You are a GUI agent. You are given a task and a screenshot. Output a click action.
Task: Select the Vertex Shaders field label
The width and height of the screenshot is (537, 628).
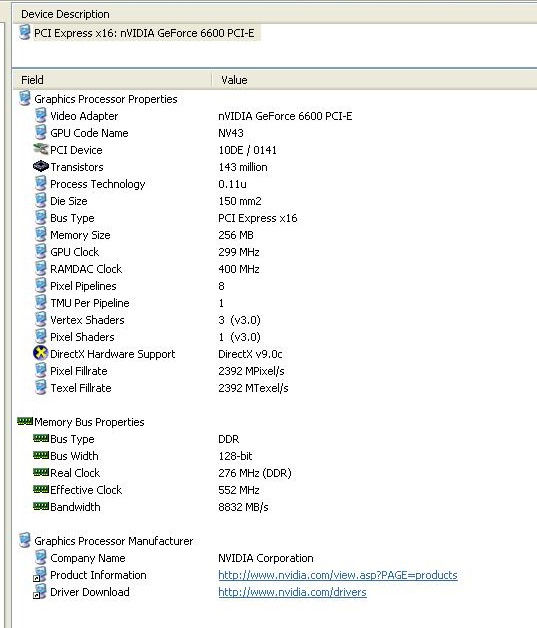pyautogui.click(x=87, y=320)
